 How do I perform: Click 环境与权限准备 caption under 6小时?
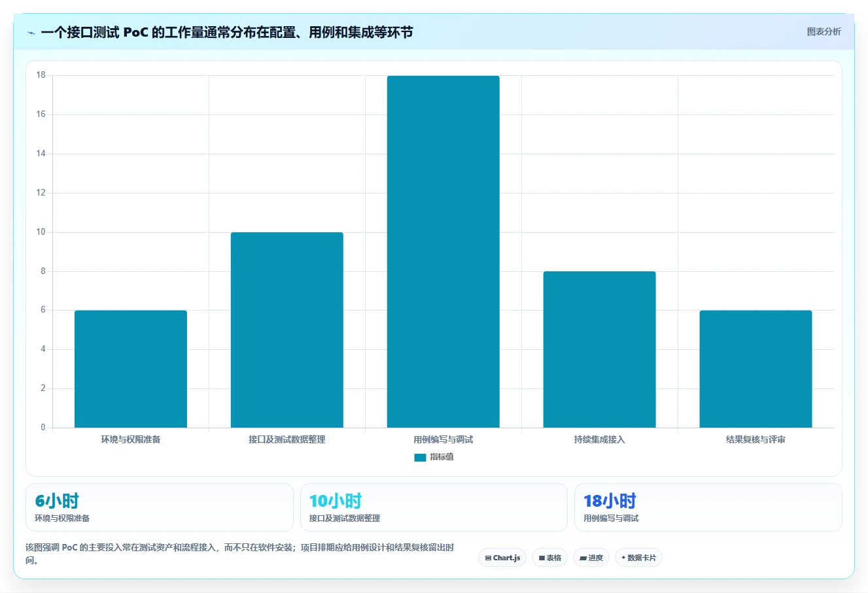pos(62,518)
